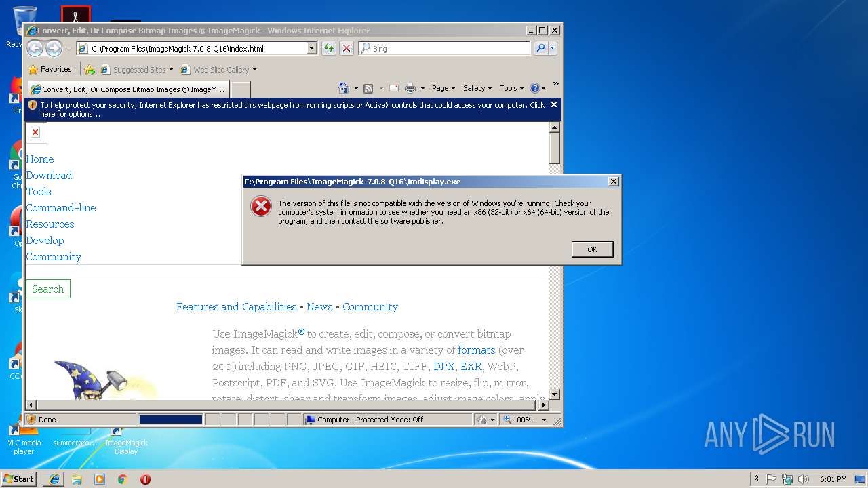Viewport: 868px width, 488px height.
Task: Open search provider dropdown arrow
Action: 553,48
